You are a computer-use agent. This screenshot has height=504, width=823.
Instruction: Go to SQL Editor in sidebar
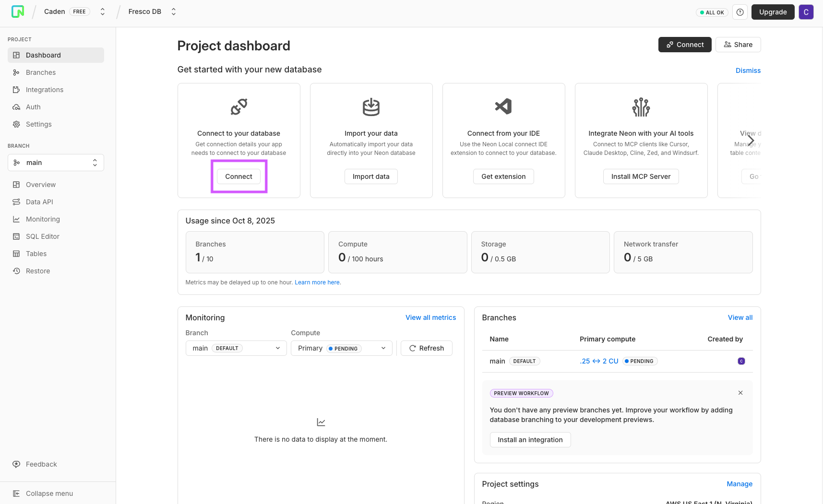coord(42,236)
